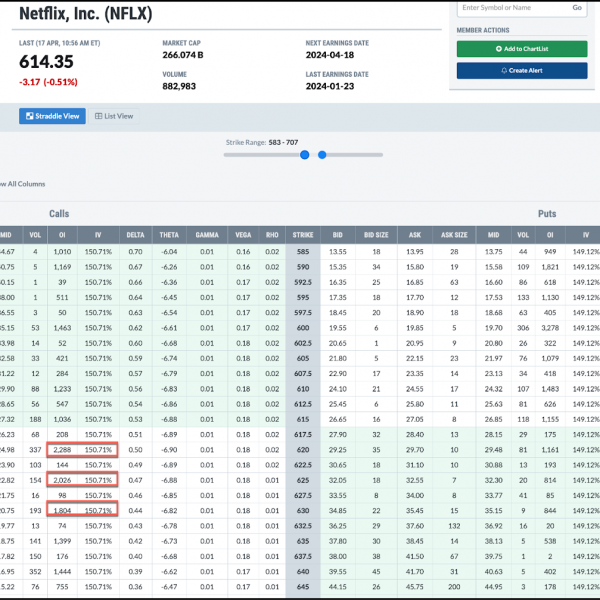Select strike price 630 cell
Image resolution: width=600 pixels, height=600 pixels.
coord(303,511)
